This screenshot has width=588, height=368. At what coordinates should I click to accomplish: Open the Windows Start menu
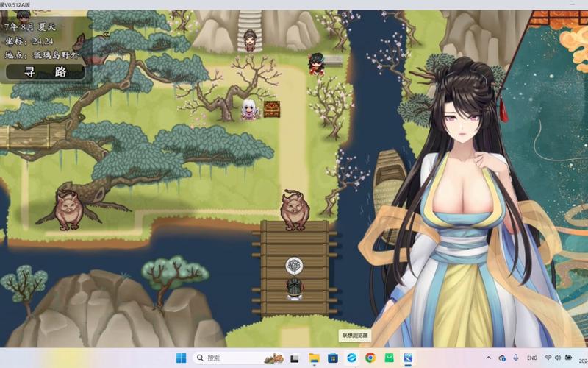tap(181, 358)
